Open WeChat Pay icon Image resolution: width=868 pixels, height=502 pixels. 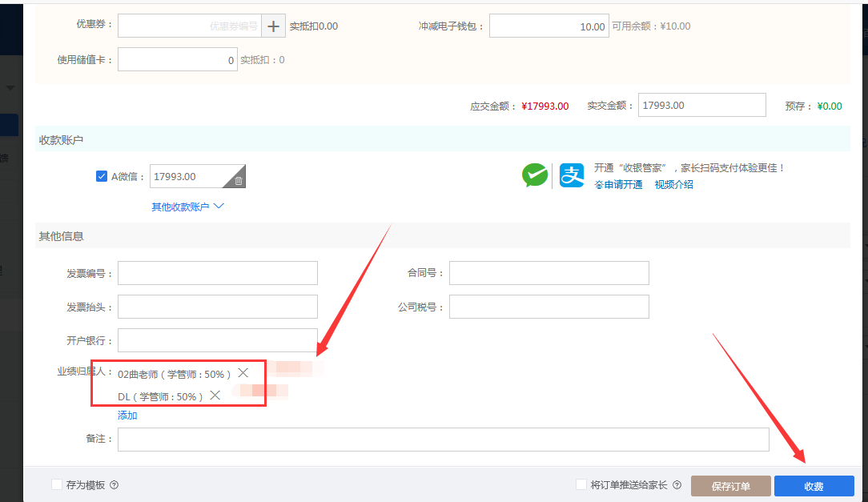(x=535, y=175)
